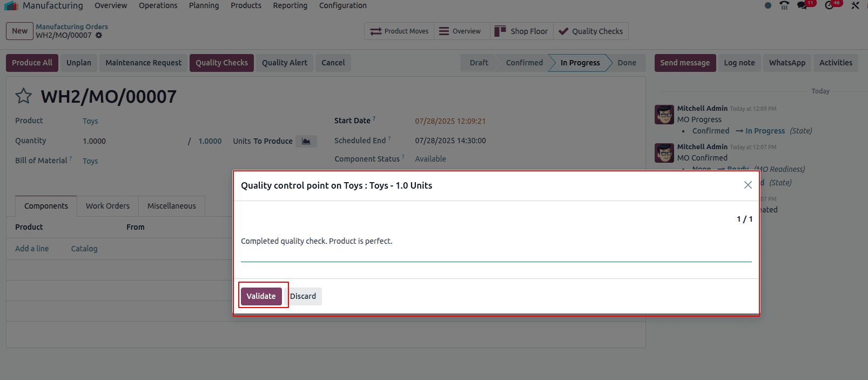Click Log note in chatter
The height and width of the screenshot is (380, 868).
739,63
